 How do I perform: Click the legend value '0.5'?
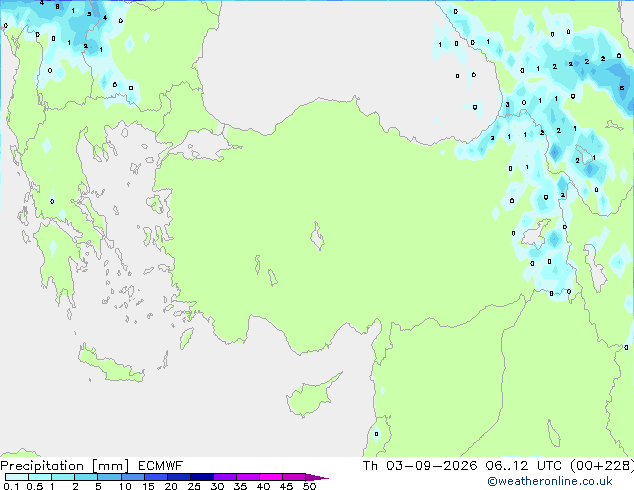(34, 486)
